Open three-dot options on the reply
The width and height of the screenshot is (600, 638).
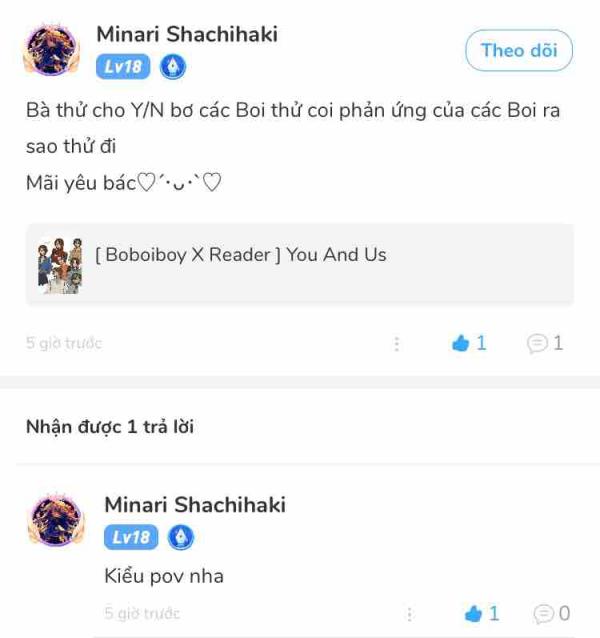(410, 614)
